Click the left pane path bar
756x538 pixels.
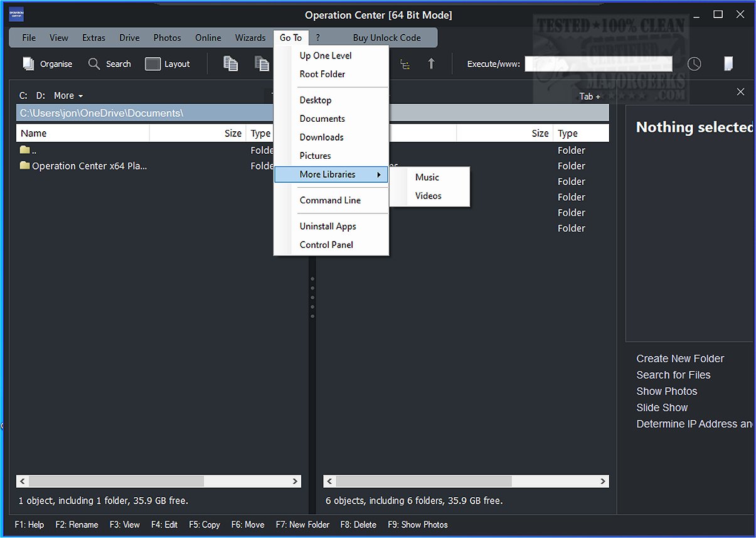click(144, 113)
